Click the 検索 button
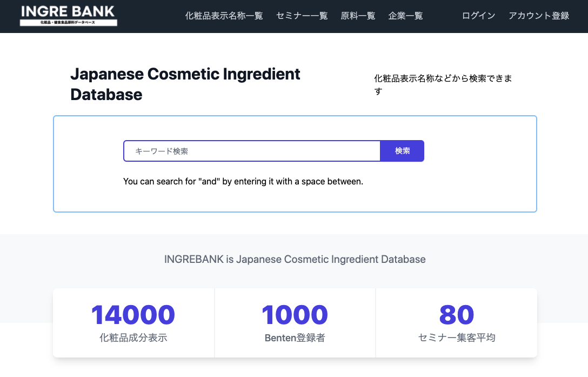 (402, 151)
